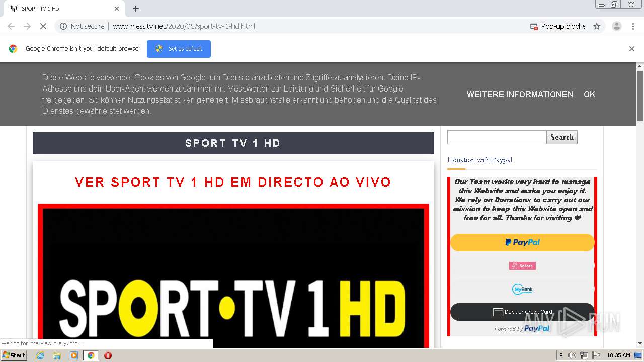Open the Windows Start menu
The image size is (644, 362).
pyautogui.click(x=14, y=355)
